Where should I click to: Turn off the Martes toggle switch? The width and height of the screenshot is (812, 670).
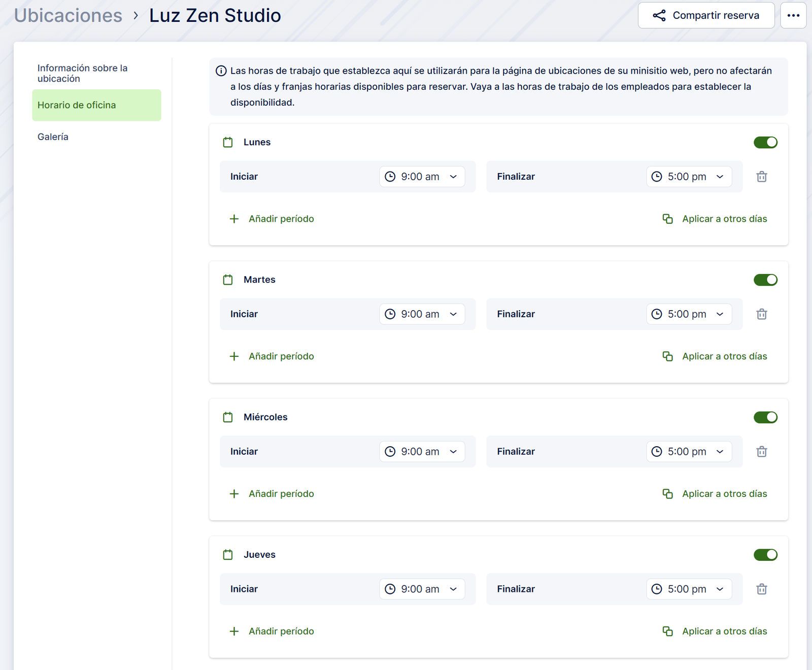point(765,280)
